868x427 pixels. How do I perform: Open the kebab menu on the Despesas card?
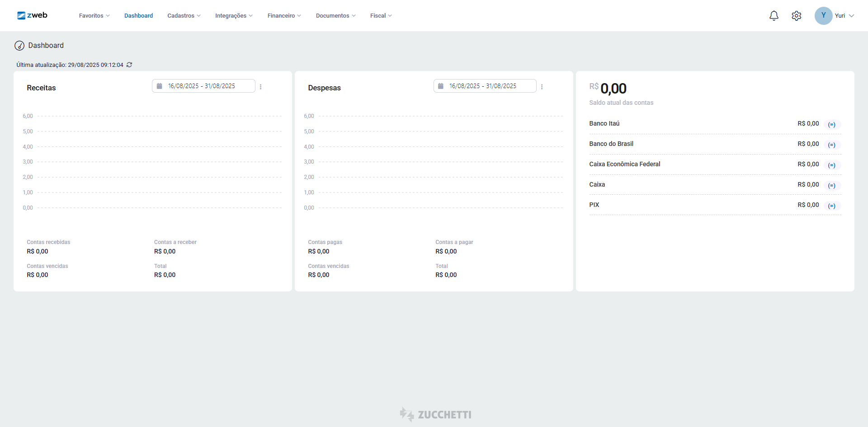click(x=542, y=87)
